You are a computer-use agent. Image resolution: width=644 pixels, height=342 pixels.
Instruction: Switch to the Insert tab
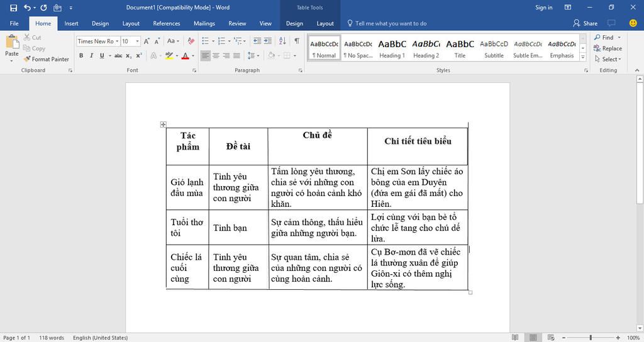coord(71,23)
